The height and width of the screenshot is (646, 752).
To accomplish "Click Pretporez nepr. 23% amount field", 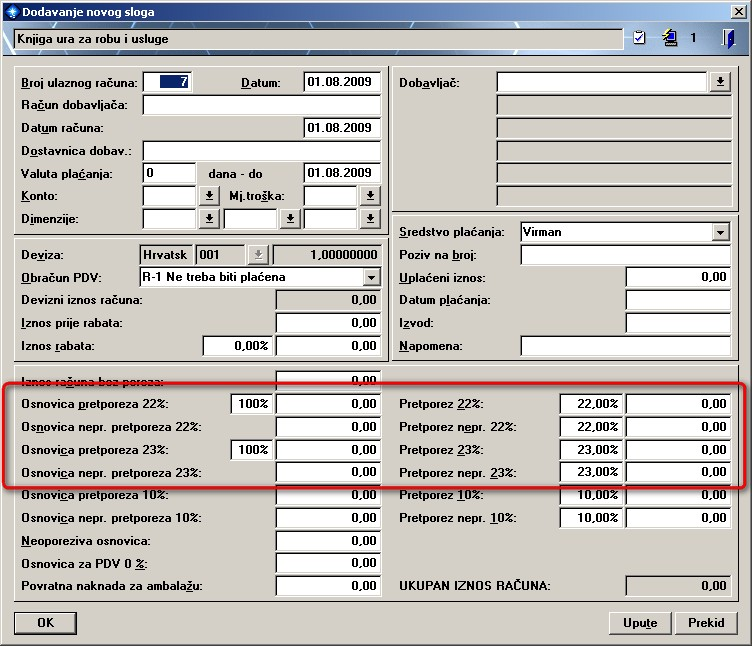I will click(678, 472).
